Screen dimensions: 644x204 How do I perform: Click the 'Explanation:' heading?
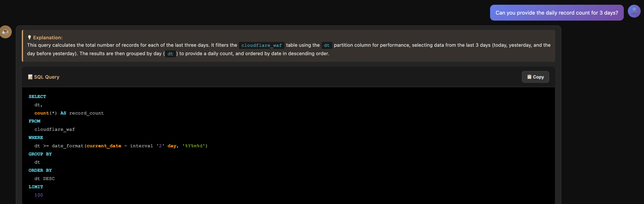pos(47,37)
